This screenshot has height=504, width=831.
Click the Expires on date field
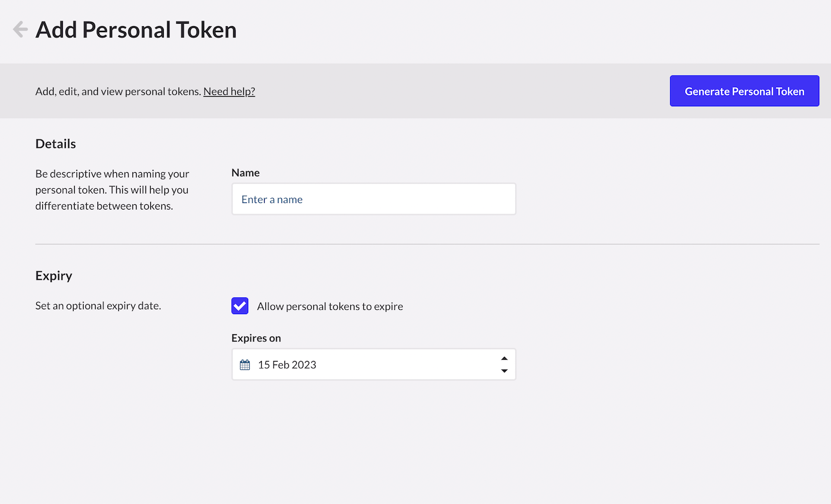pyautogui.click(x=373, y=364)
